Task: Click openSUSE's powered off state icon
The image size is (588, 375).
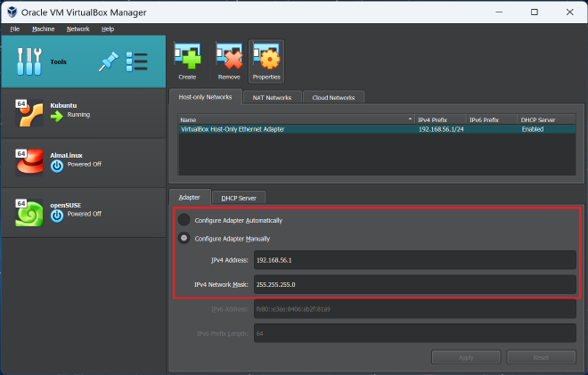Action: 57,216
